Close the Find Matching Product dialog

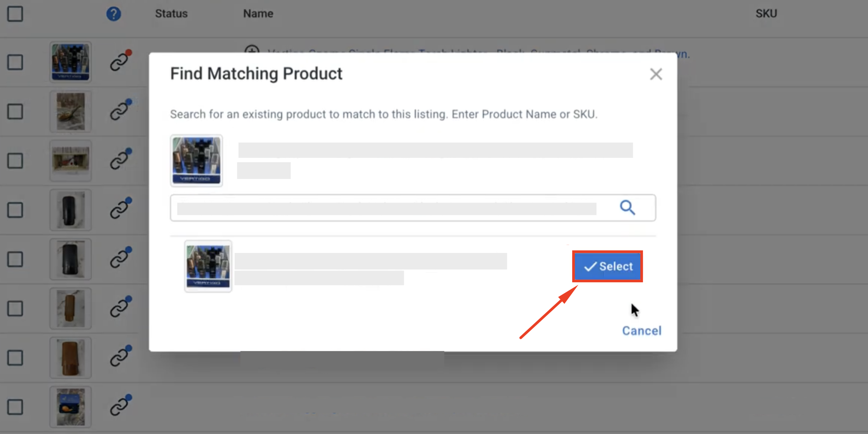(x=656, y=74)
